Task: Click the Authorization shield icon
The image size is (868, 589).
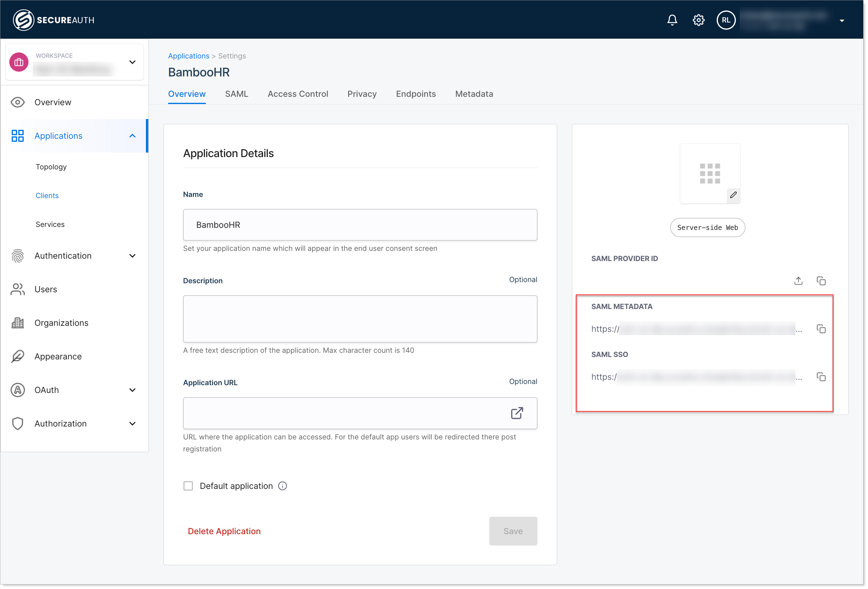Action: pyautogui.click(x=18, y=424)
